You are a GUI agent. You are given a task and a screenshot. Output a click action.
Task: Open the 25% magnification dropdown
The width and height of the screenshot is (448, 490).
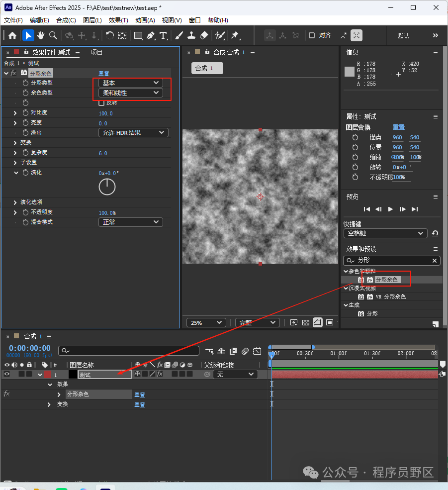click(206, 322)
